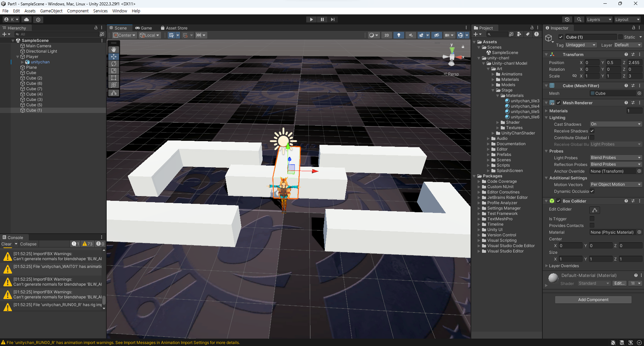Select the Hand view tool
Screen dimensions: 644x346
(x=114, y=50)
